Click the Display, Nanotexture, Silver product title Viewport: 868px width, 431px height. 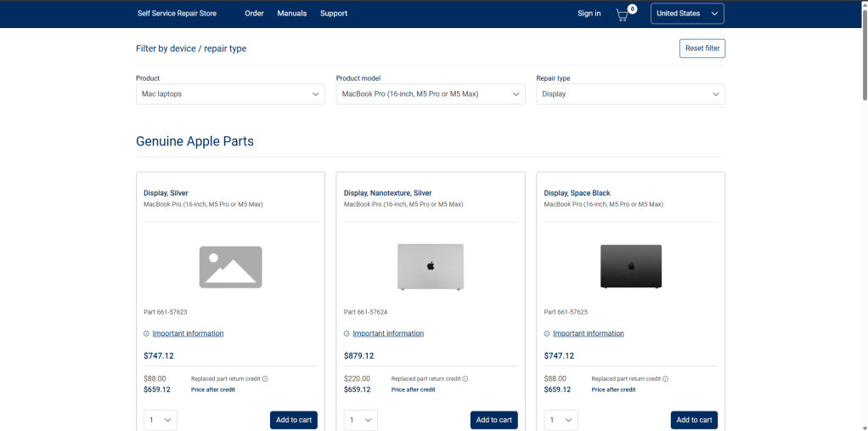tap(387, 193)
